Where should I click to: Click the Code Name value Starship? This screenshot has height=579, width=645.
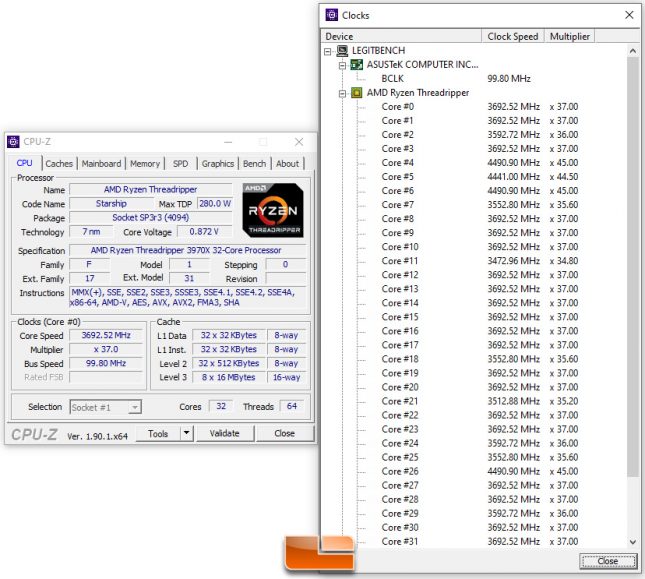(x=111, y=204)
